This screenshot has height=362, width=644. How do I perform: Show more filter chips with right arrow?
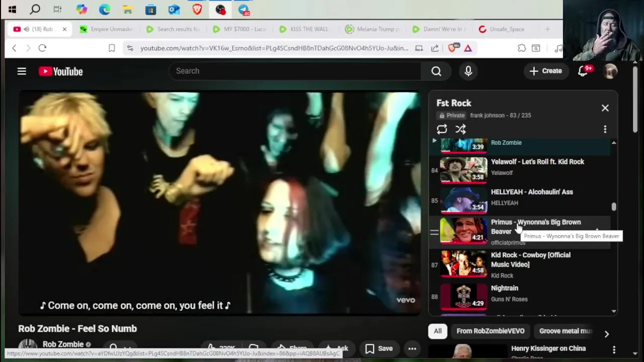[x=606, y=334]
